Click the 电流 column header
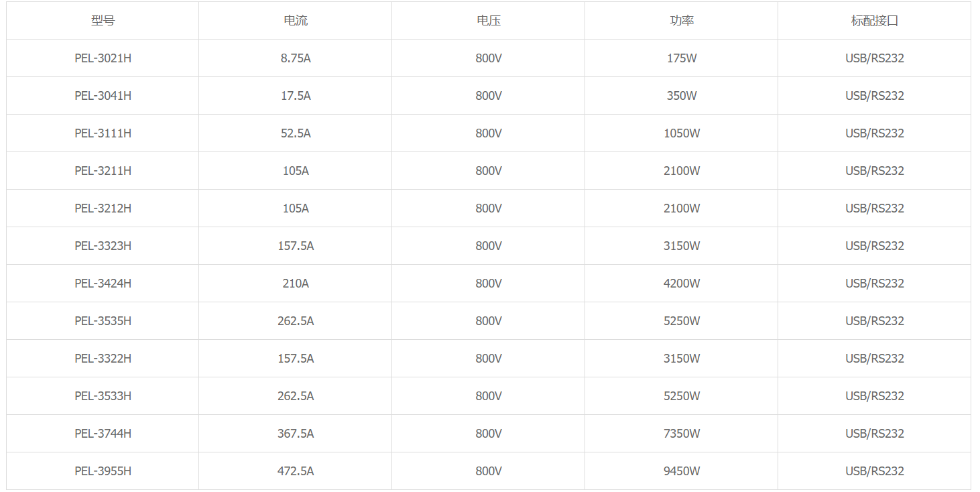This screenshot has height=492, width=980. pyautogui.click(x=296, y=21)
